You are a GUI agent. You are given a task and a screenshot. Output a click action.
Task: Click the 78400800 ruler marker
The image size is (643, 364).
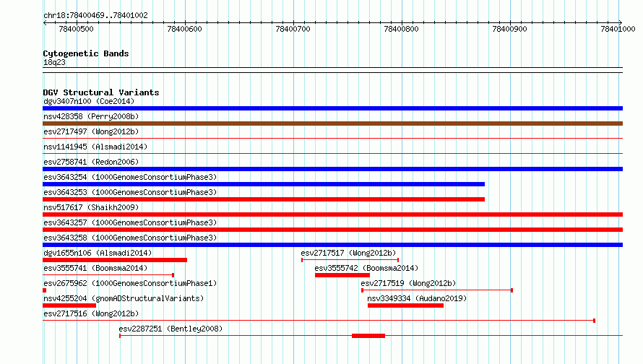pyautogui.click(x=401, y=29)
